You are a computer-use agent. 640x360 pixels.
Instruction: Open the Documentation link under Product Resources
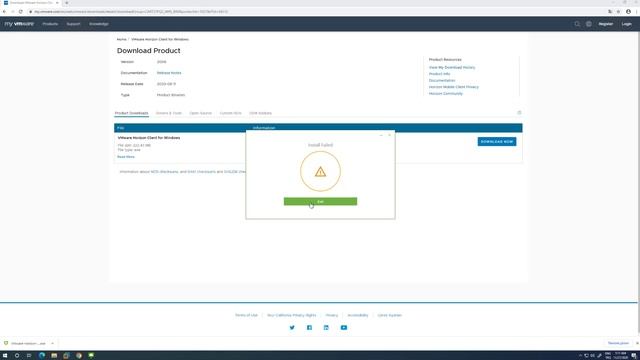pos(442,80)
